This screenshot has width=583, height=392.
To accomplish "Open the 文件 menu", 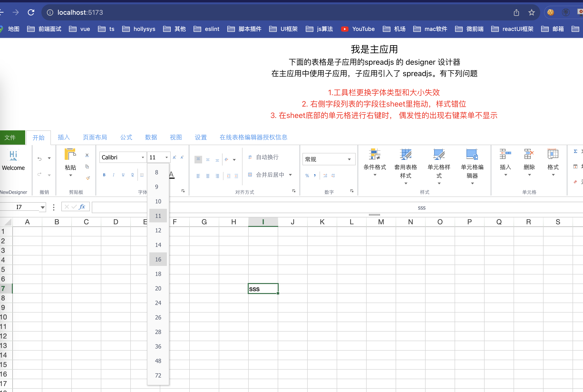I will [10, 137].
